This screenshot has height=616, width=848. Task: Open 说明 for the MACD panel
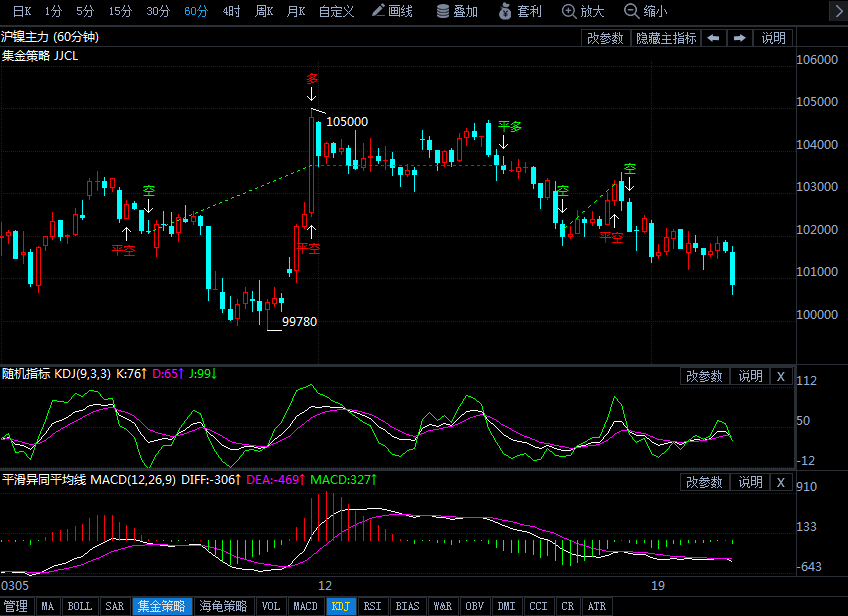751,482
